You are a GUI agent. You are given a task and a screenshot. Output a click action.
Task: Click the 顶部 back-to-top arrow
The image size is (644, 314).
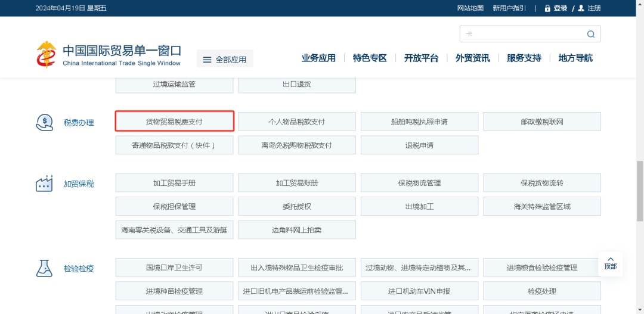[611, 259]
